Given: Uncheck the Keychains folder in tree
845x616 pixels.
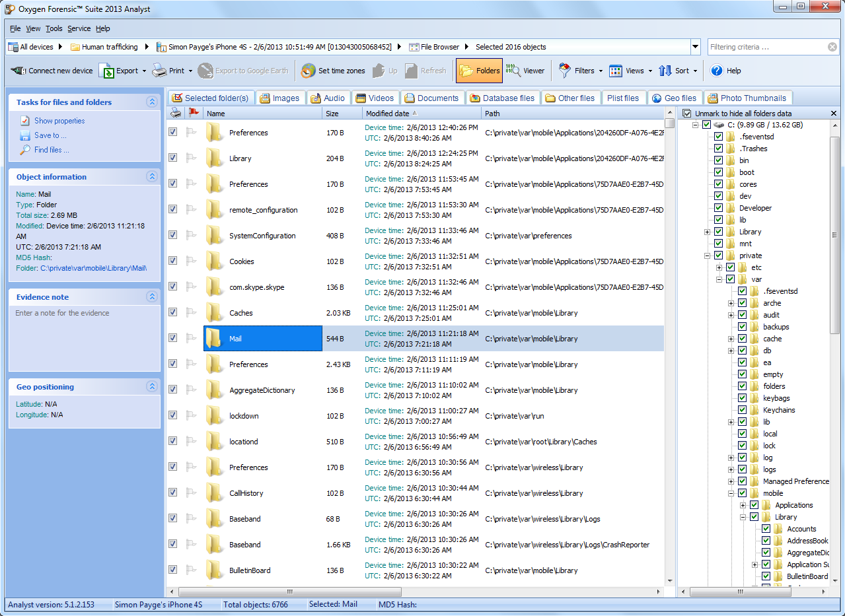Looking at the screenshot, I should coord(743,410).
